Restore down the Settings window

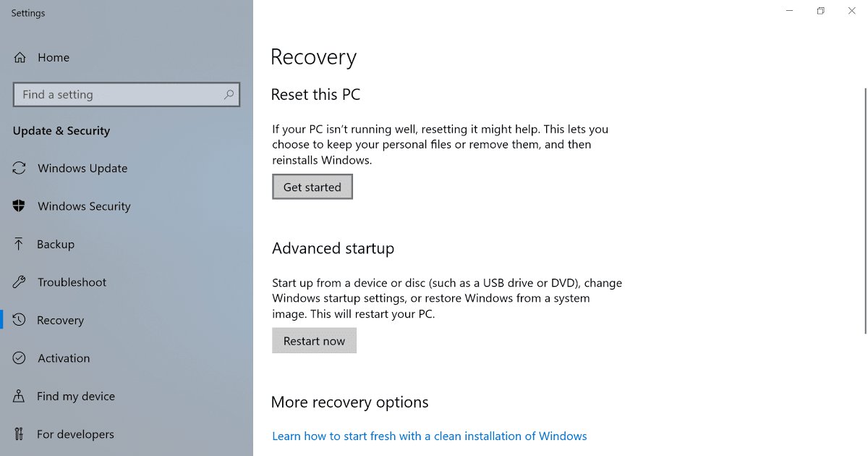pos(820,11)
